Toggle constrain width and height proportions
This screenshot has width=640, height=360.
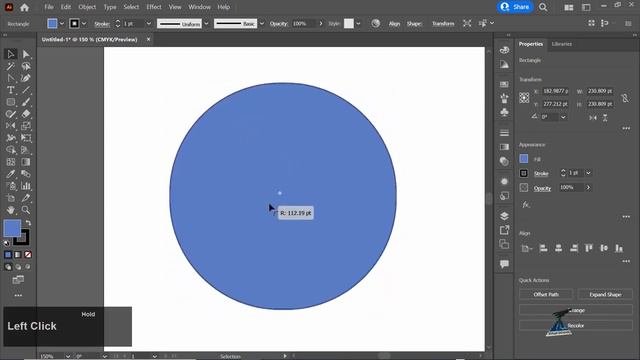coord(625,98)
